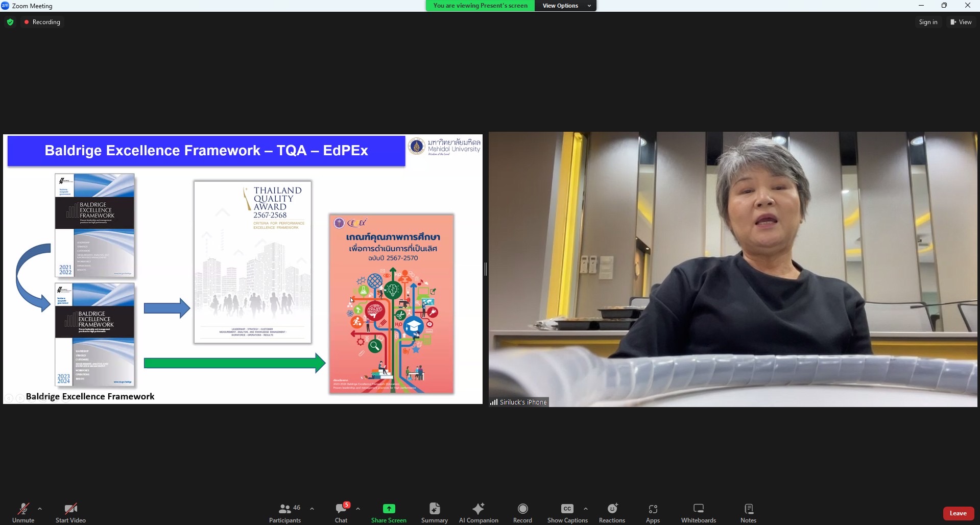
Task: Open Whiteboards
Action: pyautogui.click(x=698, y=512)
